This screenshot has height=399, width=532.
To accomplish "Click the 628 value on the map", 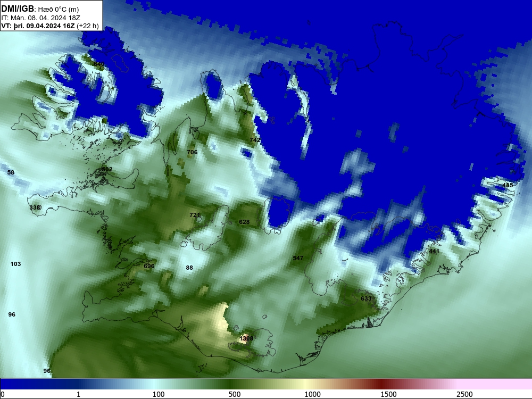I will (244, 222).
